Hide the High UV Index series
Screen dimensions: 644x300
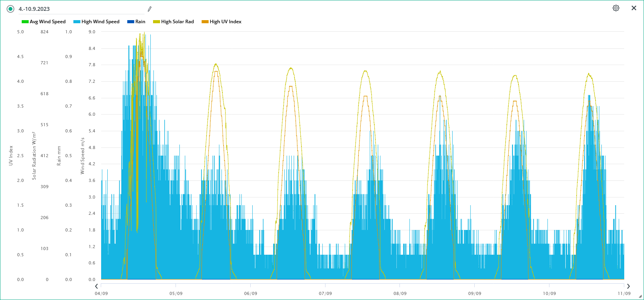(x=226, y=22)
